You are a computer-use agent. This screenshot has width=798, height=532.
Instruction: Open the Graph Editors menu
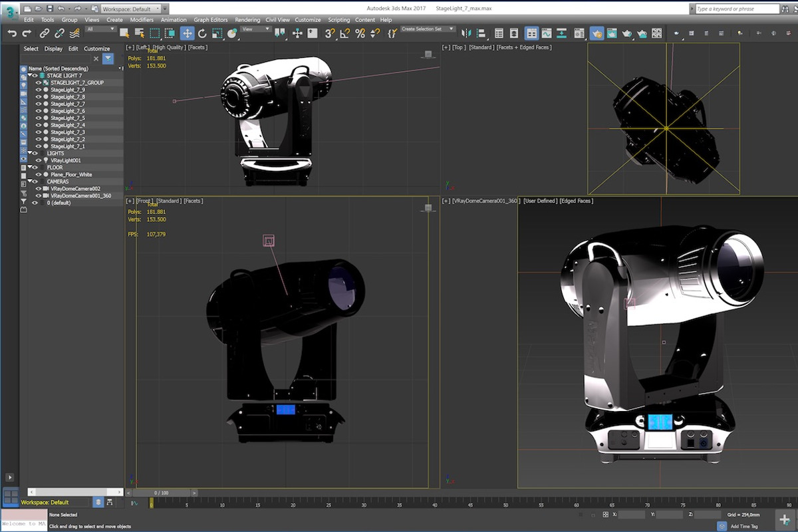[211, 20]
